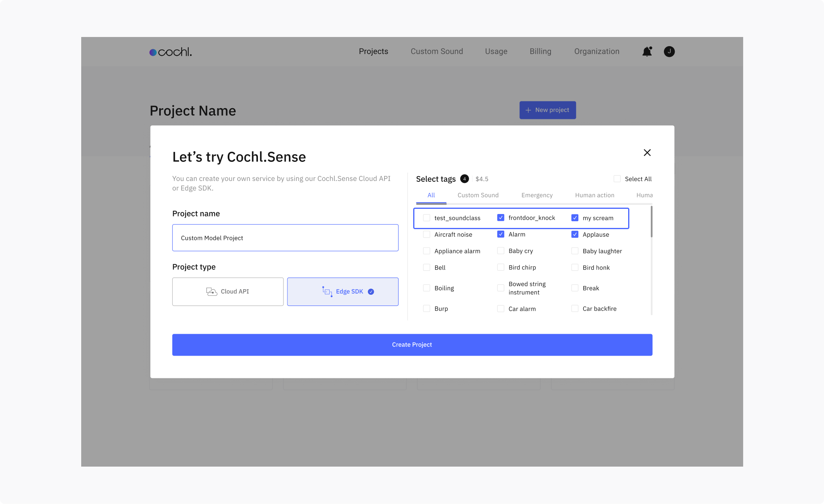Open the Custom Sound page
This screenshot has width=824, height=504.
pyautogui.click(x=437, y=51)
